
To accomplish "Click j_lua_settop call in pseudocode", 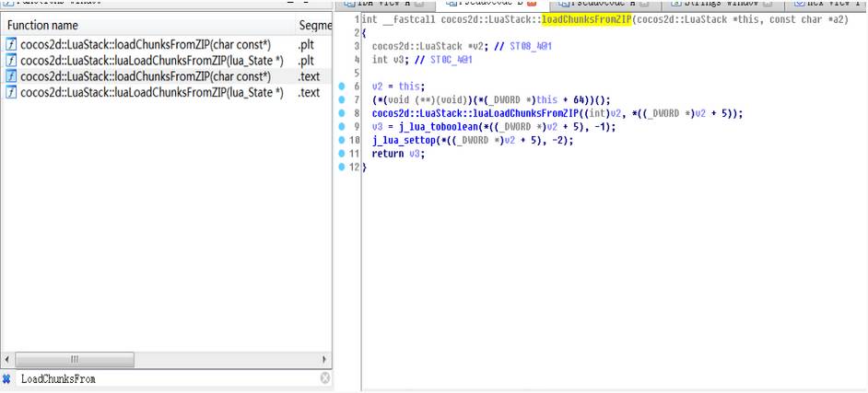I will (405, 141).
